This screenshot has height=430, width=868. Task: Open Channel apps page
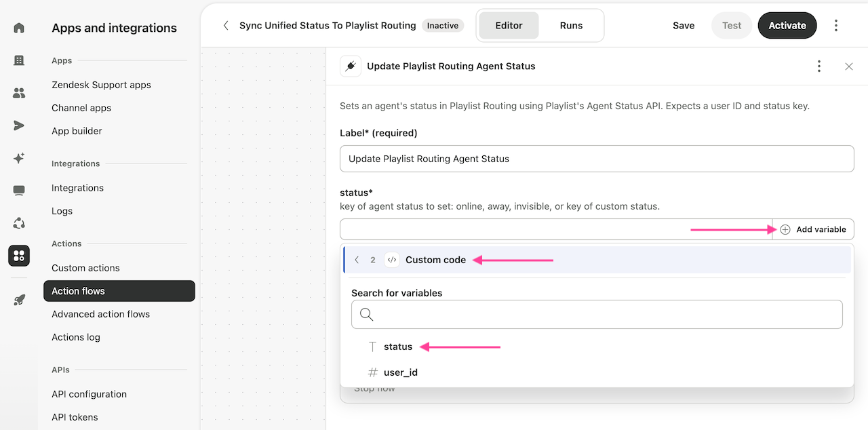(x=81, y=108)
